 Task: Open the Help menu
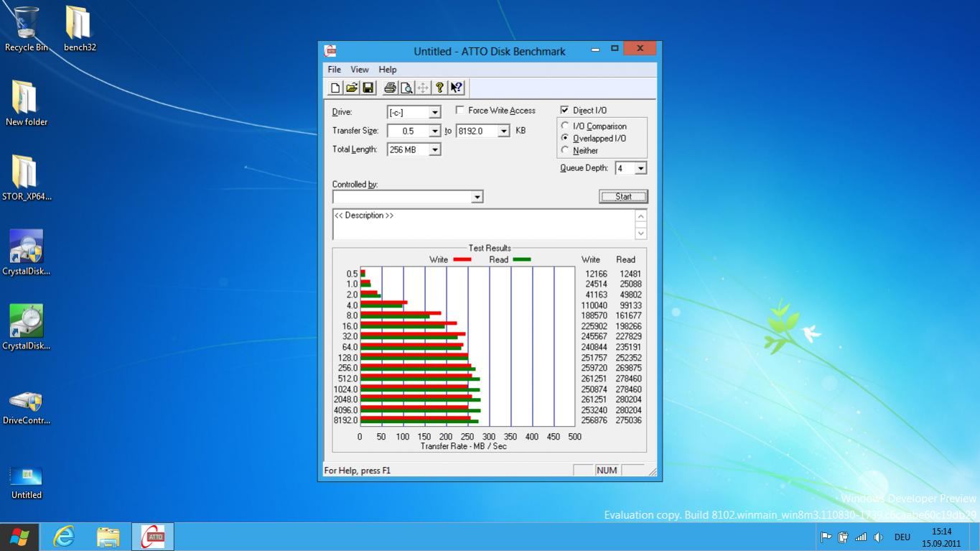[x=387, y=70]
